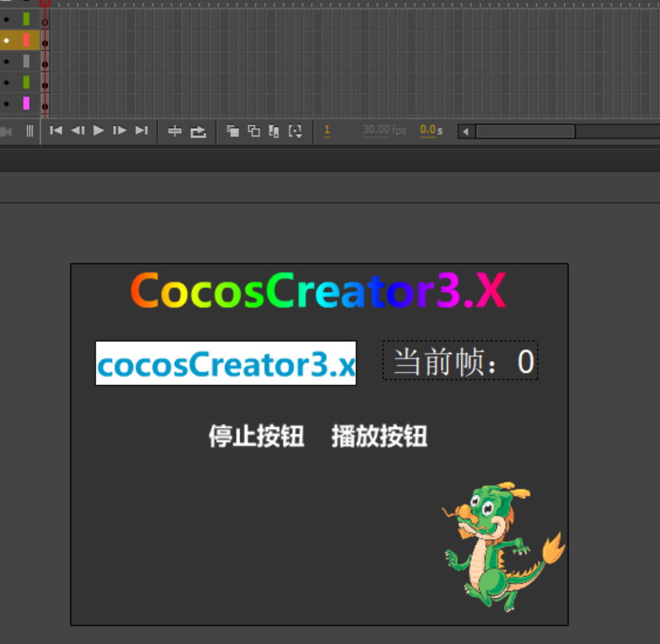Select the empty keyframe on the top layer
The width and height of the screenshot is (660, 644).
pyautogui.click(x=45, y=20)
